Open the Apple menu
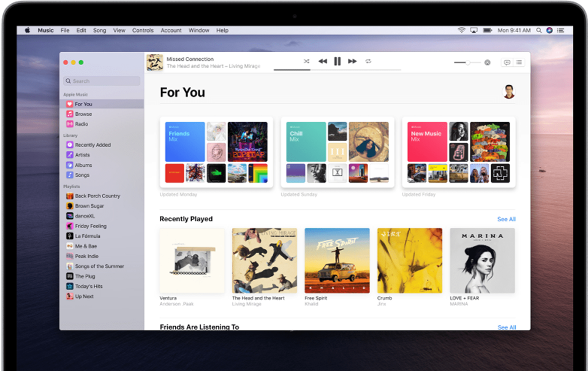Image resolution: width=588 pixels, height=371 pixels. coord(28,31)
